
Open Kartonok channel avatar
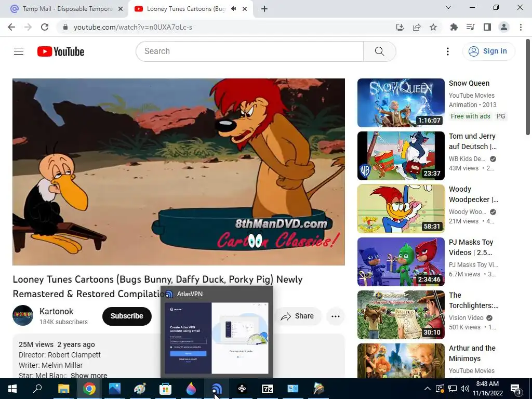point(23,315)
